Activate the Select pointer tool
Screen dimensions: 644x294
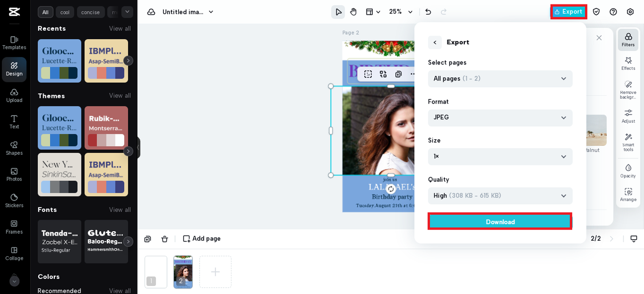tap(338, 12)
